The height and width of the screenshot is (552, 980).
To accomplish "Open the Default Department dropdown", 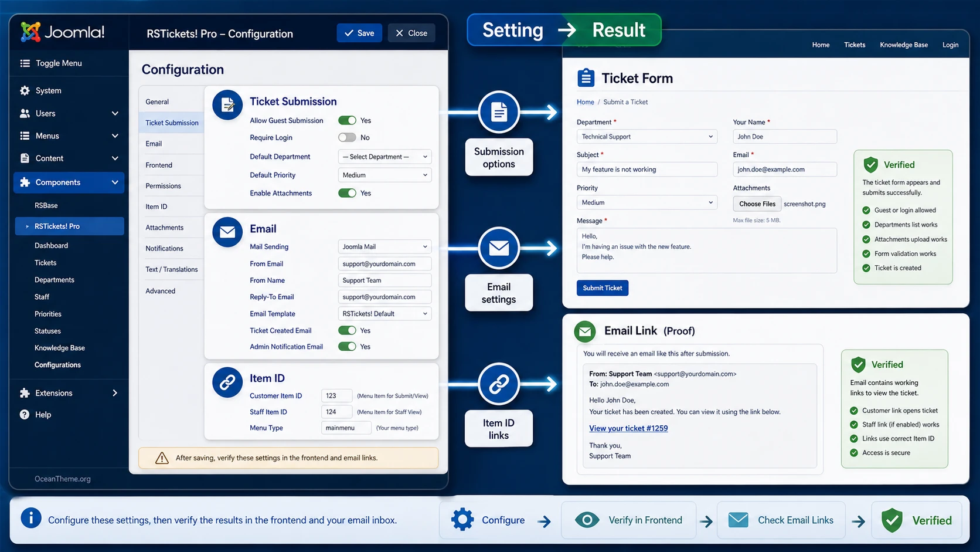I will click(x=384, y=157).
